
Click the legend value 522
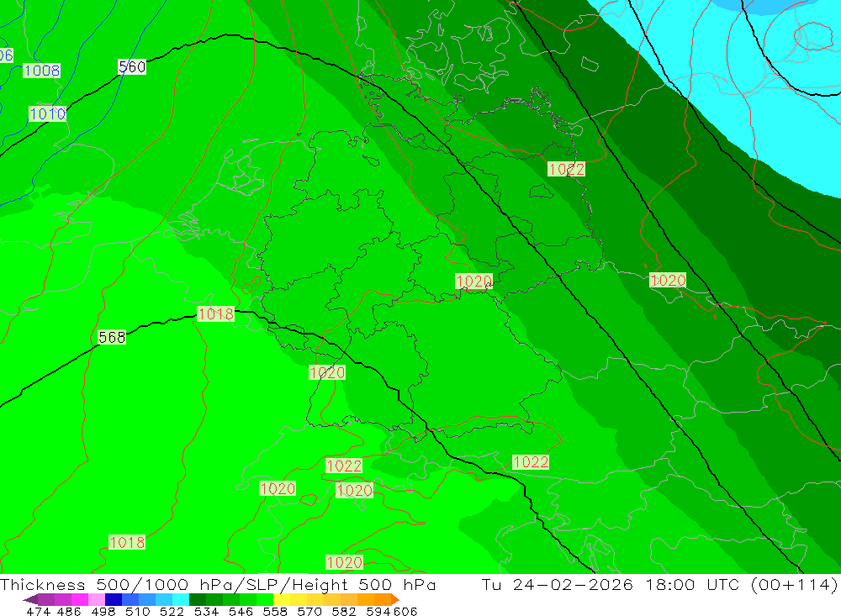(x=172, y=611)
